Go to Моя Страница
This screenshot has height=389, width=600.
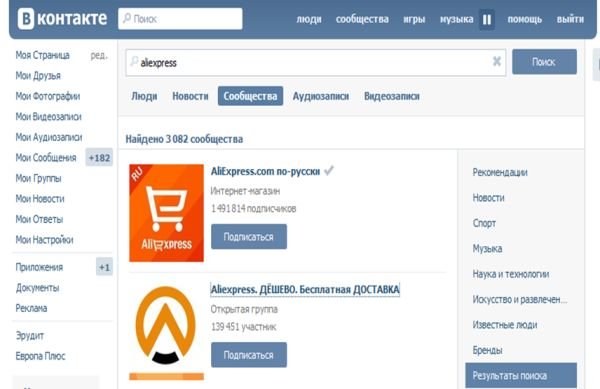(x=42, y=55)
